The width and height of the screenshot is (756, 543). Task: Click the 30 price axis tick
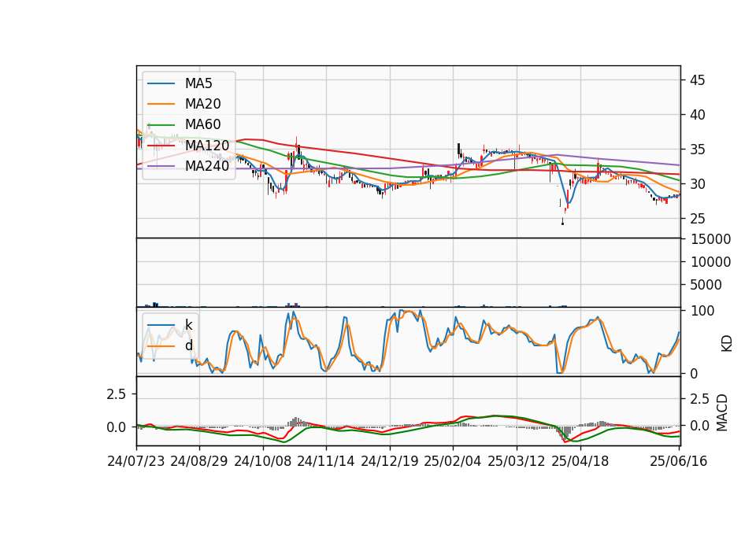tap(697, 184)
